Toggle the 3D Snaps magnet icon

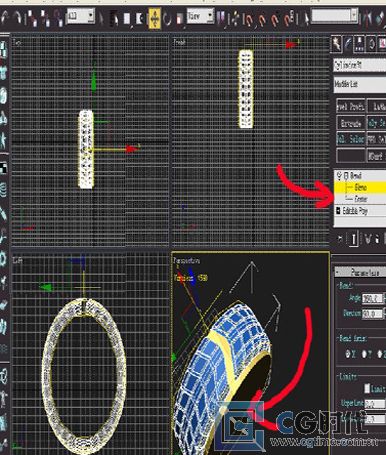pyautogui.click(x=248, y=19)
